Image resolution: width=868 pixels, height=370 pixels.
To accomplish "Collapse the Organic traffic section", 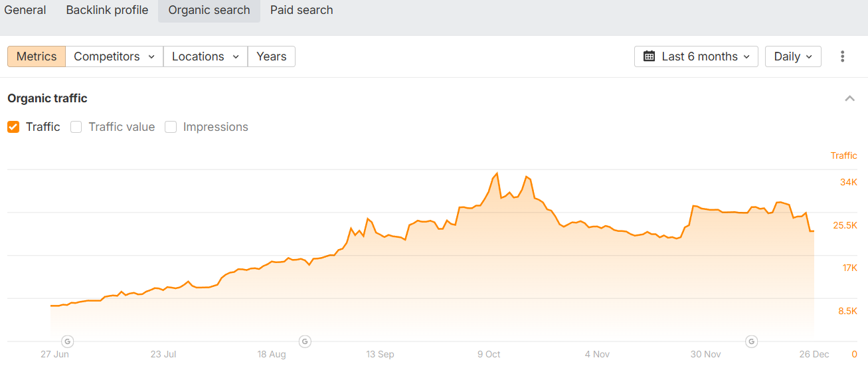I will coord(849,98).
